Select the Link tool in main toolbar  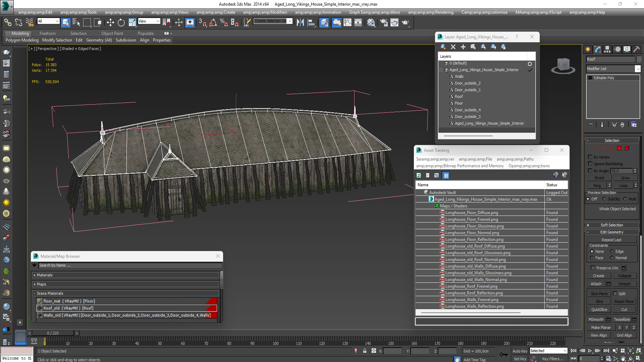click(x=7, y=22)
